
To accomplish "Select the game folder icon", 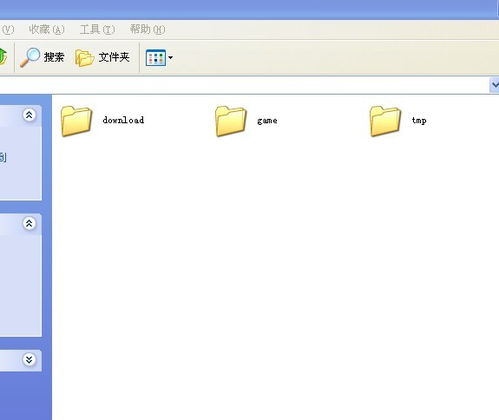I will pyautogui.click(x=231, y=121).
